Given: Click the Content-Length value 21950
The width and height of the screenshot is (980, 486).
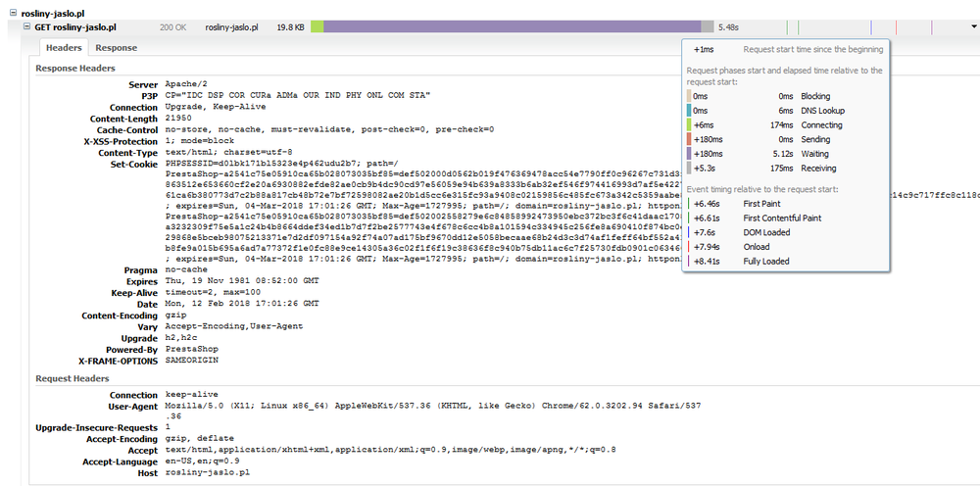Looking at the screenshot, I should (x=178, y=118).
